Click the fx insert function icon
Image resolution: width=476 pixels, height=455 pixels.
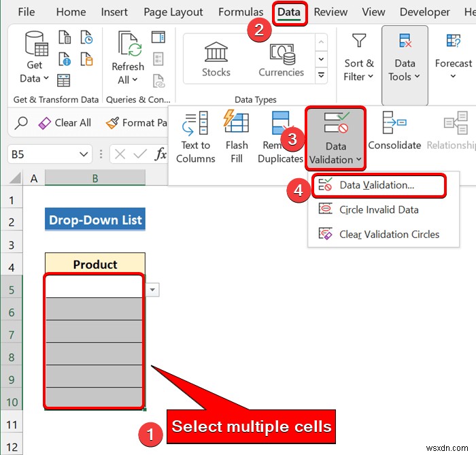pos(161,154)
